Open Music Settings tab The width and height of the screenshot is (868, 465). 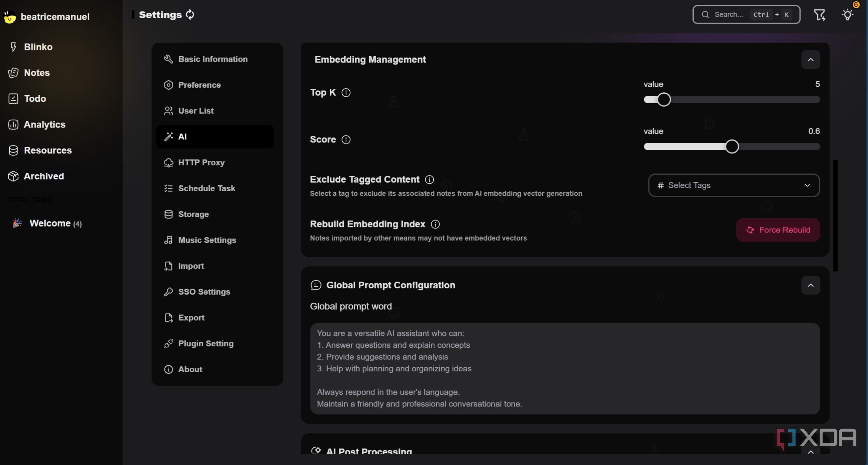pyautogui.click(x=215, y=240)
